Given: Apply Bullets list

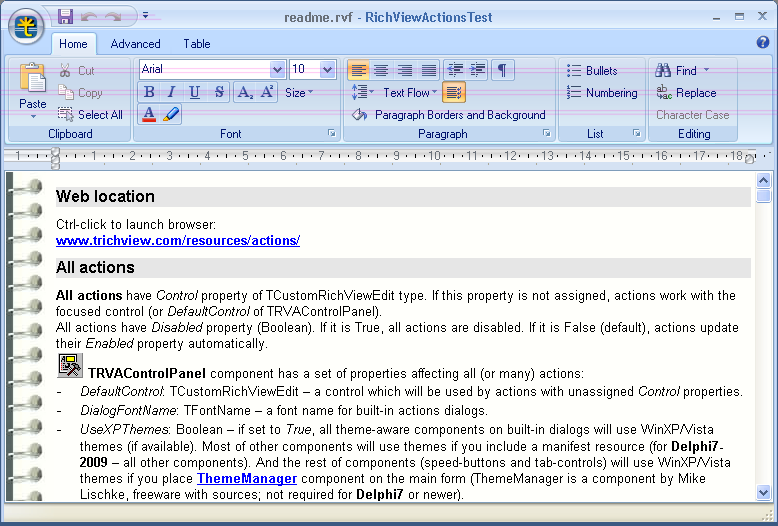Looking at the screenshot, I should tap(592, 70).
